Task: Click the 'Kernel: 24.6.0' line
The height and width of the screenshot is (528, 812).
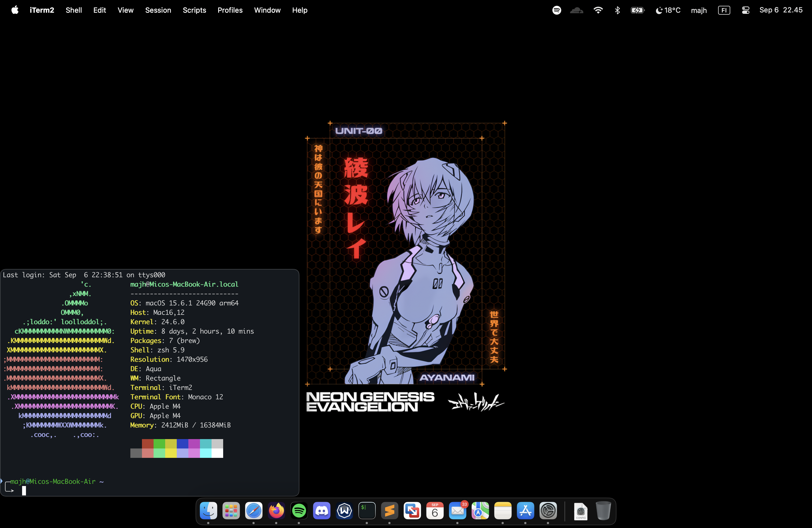Action: tap(157, 322)
